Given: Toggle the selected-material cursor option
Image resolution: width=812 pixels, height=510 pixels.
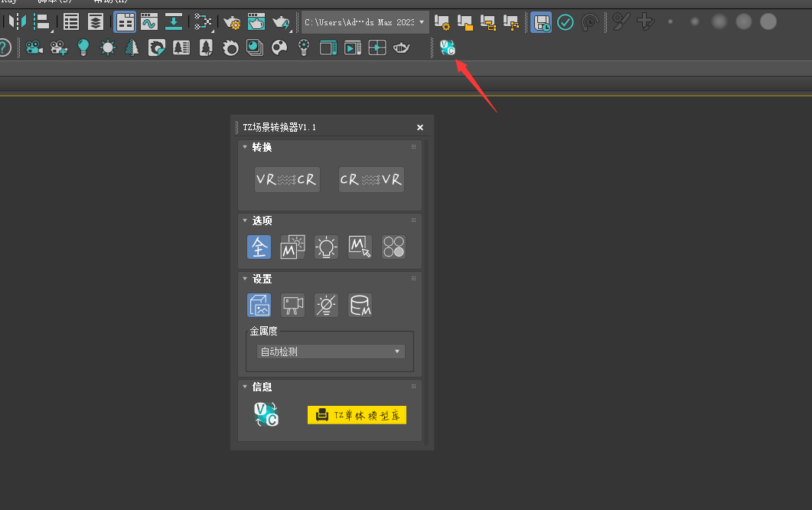Looking at the screenshot, I should click(360, 247).
